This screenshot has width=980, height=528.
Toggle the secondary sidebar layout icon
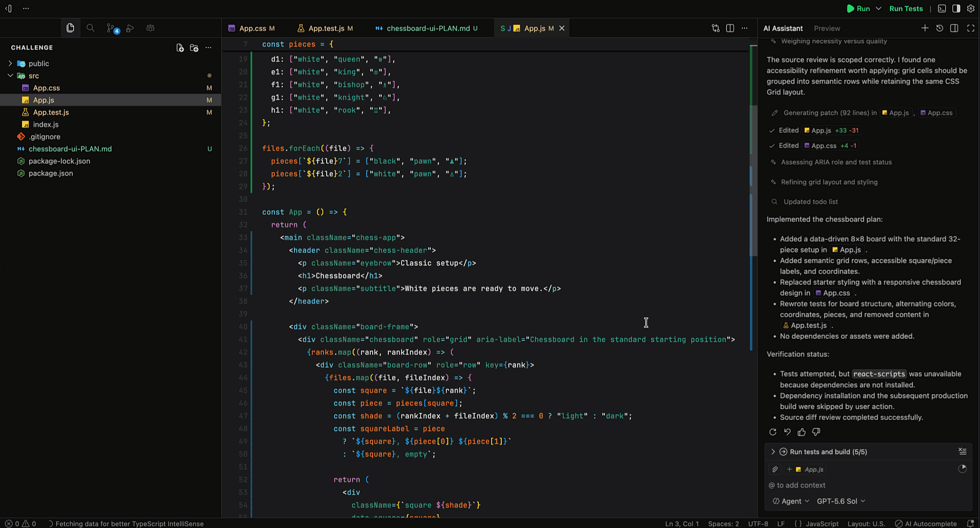(x=956, y=9)
